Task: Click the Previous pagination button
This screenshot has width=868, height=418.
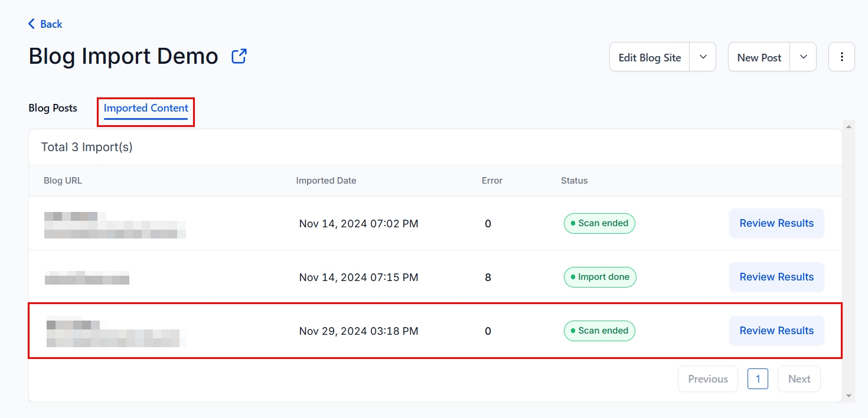Action: coord(708,379)
